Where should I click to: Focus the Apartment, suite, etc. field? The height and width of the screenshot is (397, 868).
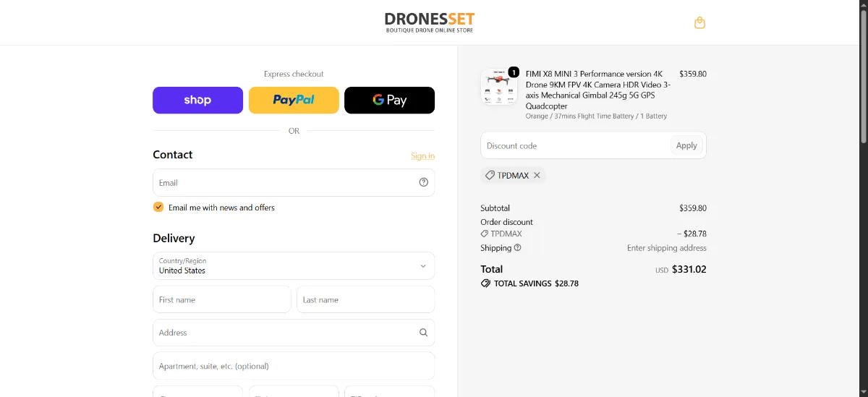[294, 366]
